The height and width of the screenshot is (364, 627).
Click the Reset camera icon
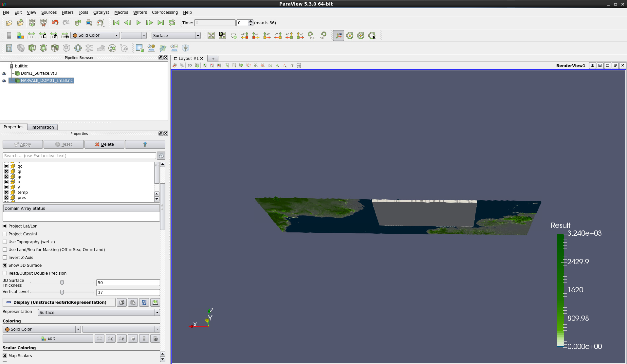211,35
